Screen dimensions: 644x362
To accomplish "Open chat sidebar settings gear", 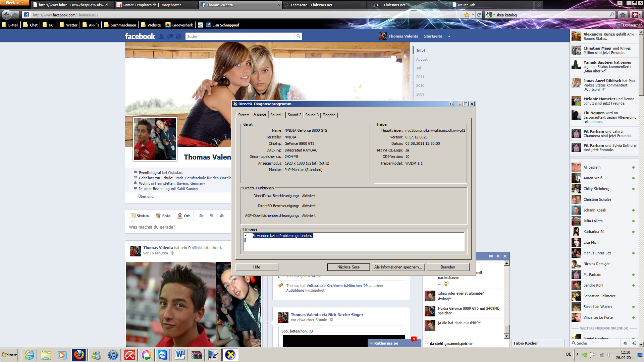I will tap(625, 343).
